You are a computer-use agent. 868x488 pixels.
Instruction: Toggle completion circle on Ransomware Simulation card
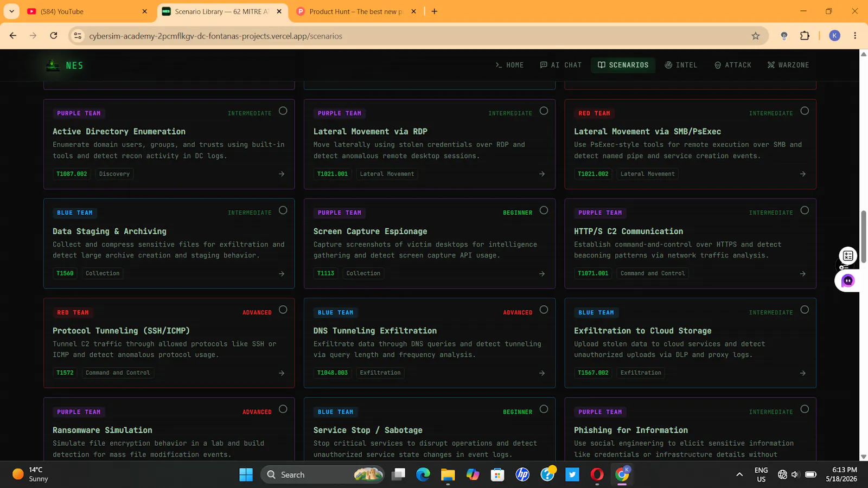point(283,409)
